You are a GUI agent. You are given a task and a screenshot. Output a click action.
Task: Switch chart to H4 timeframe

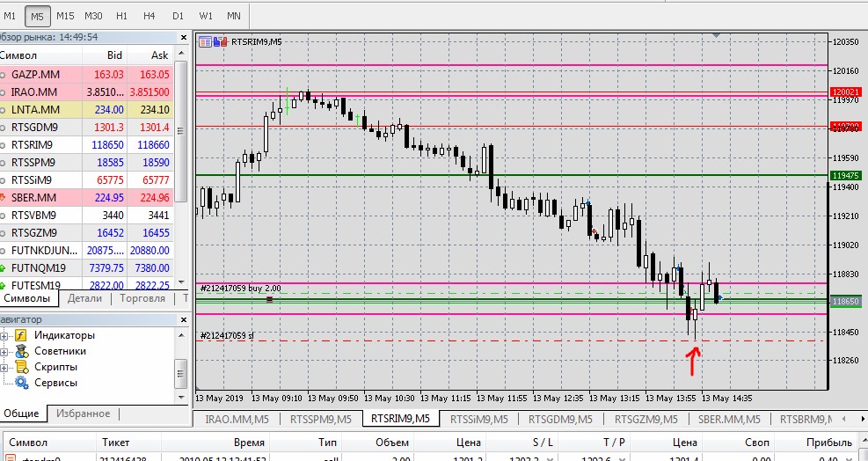tap(149, 16)
